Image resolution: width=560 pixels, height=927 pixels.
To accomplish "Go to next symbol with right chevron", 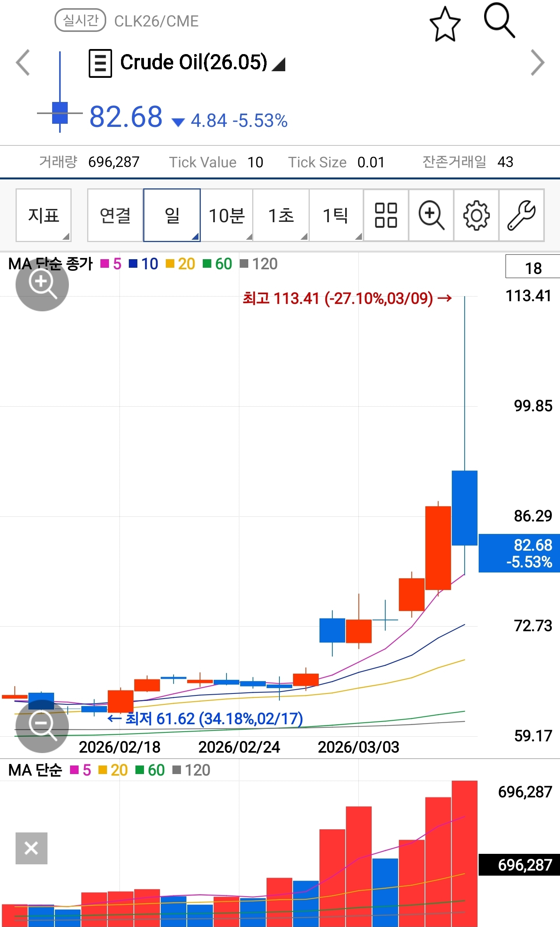I will pos(537,63).
